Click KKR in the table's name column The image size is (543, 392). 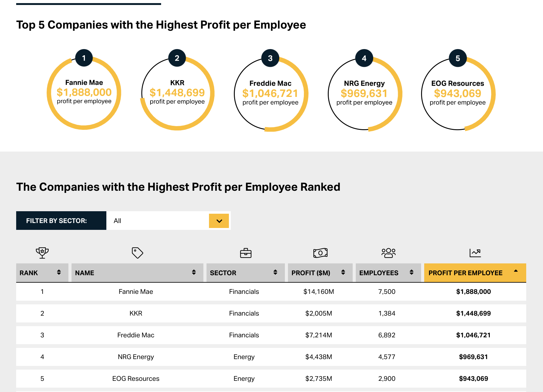coord(136,313)
